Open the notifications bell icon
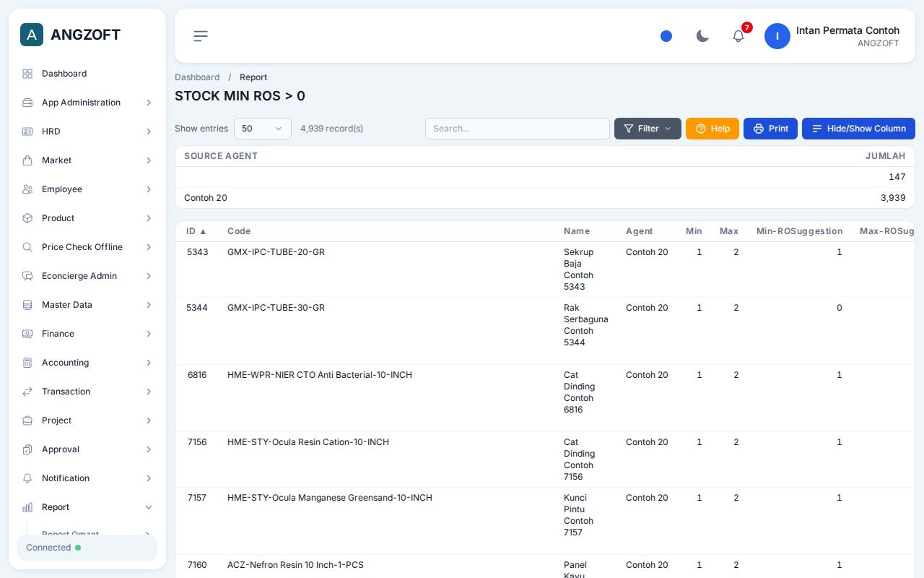The height and width of the screenshot is (578, 924). click(738, 36)
